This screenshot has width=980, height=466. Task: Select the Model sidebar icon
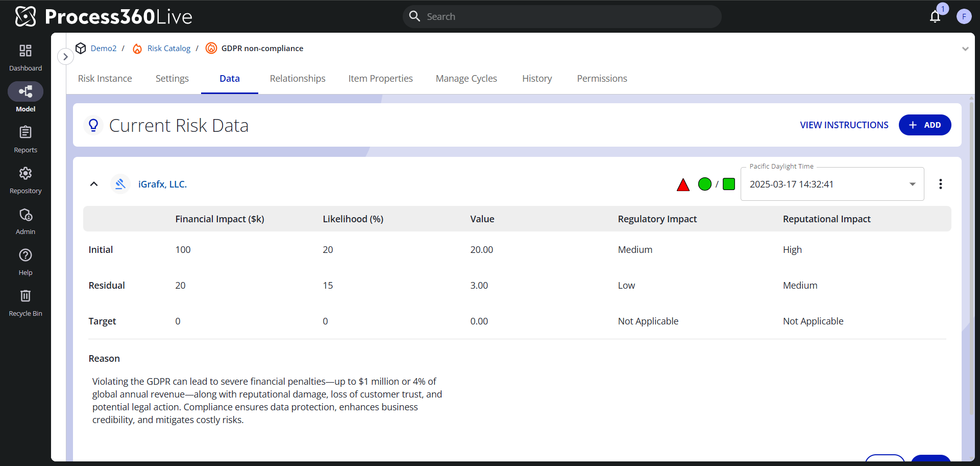tap(26, 92)
